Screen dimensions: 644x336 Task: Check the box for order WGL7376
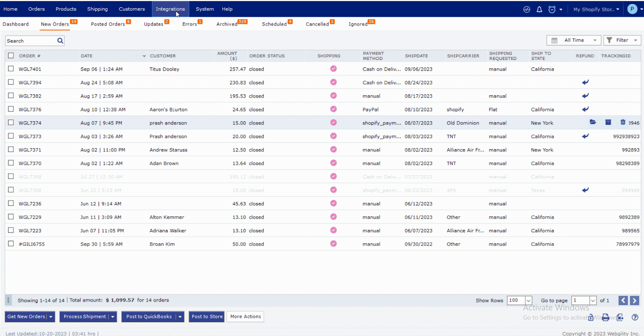[11, 109]
